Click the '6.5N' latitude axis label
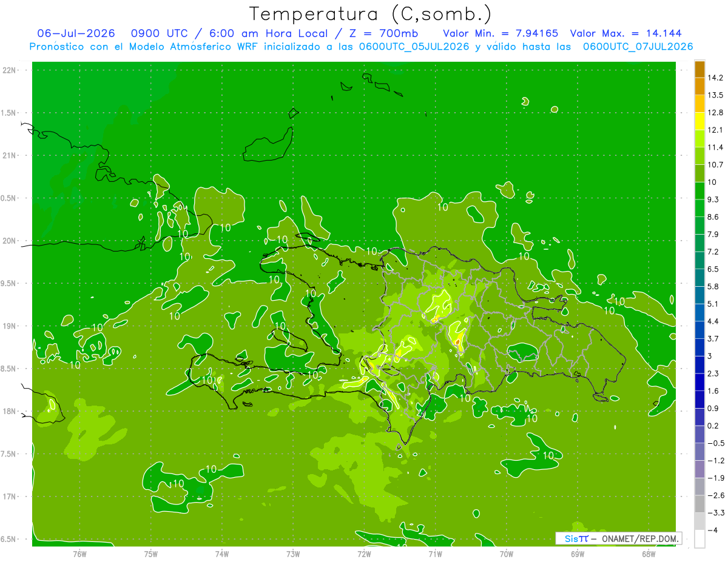The height and width of the screenshot is (562, 728). coord(9,539)
